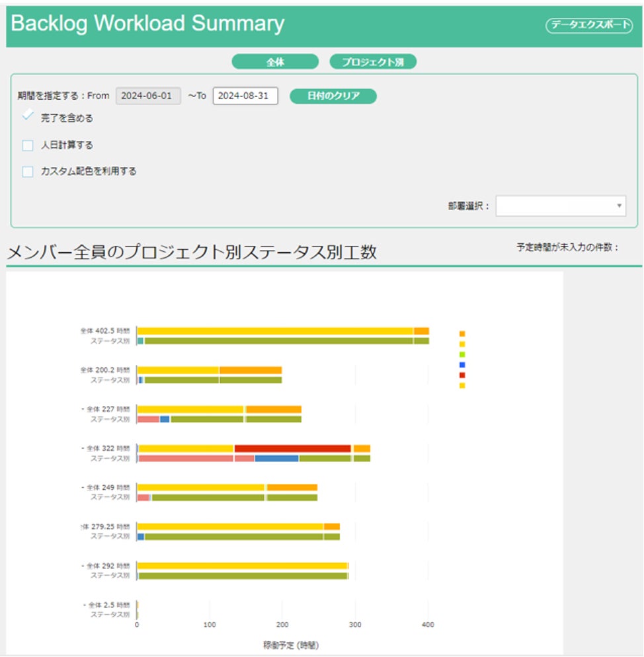This screenshot has width=644, height=657.
Task: Click the 予定時間が未入力の件数 text
Action: tap(568, 247)
